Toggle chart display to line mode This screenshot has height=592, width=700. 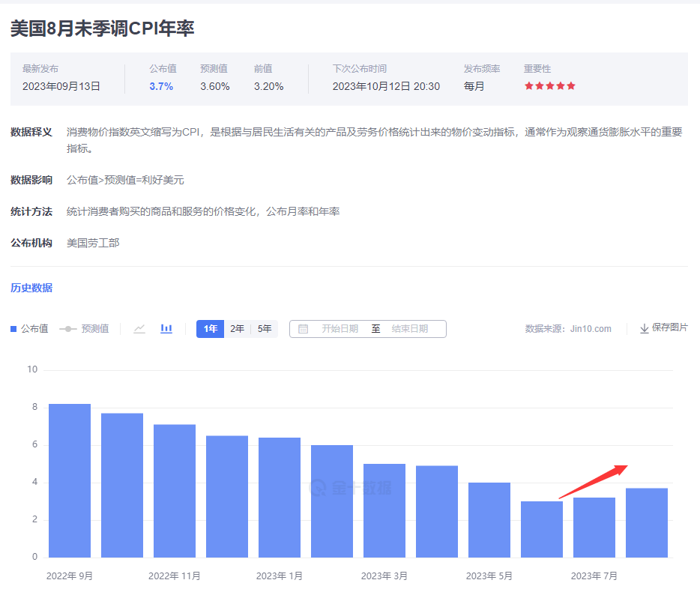click(139, 328)
